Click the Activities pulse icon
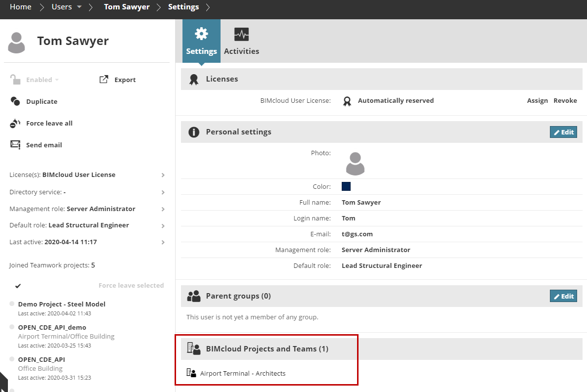 (x=241, y=34)
